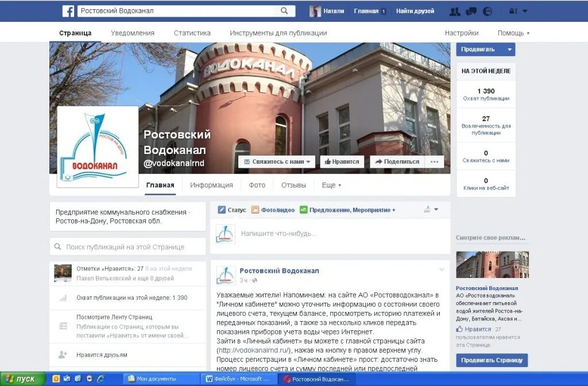Select the Информация page tab
Screen dimensions: 588x386
[x=211, y=185]
